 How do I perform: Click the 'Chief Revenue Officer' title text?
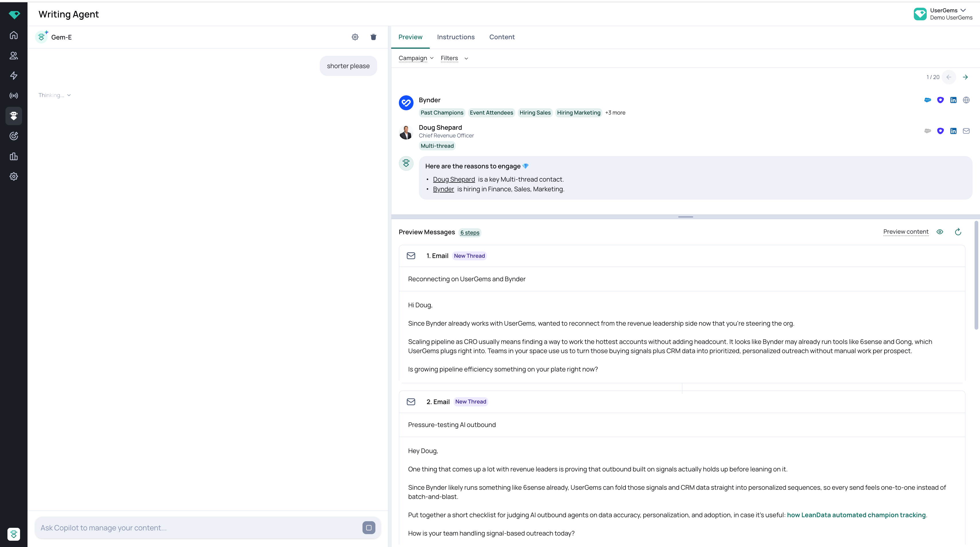tap(446, 136)
